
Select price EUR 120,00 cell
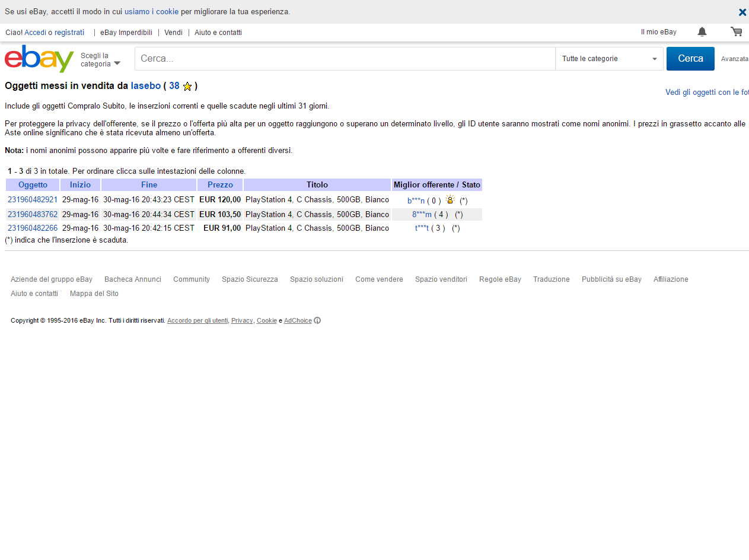point(220,200)
